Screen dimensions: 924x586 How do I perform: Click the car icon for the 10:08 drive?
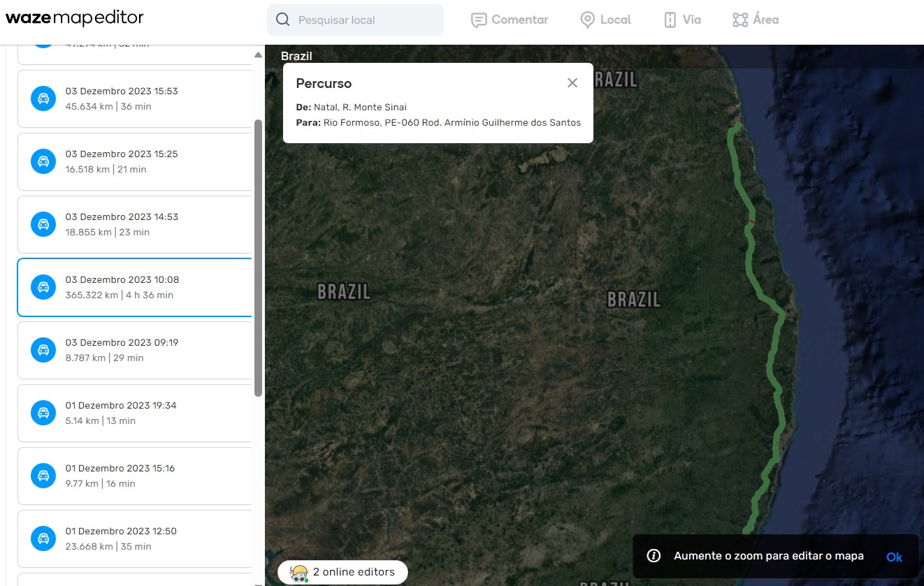(x=43, y=287)
